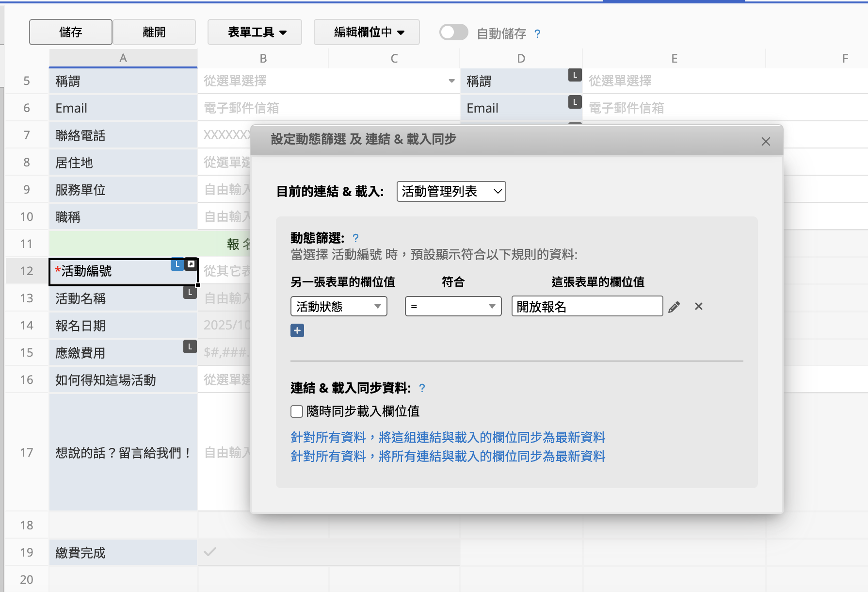Viewport: 868px width, 592px height.
Task: Click help icon beside 連結 & 載入同步資料
Action: tap(422, 388)
